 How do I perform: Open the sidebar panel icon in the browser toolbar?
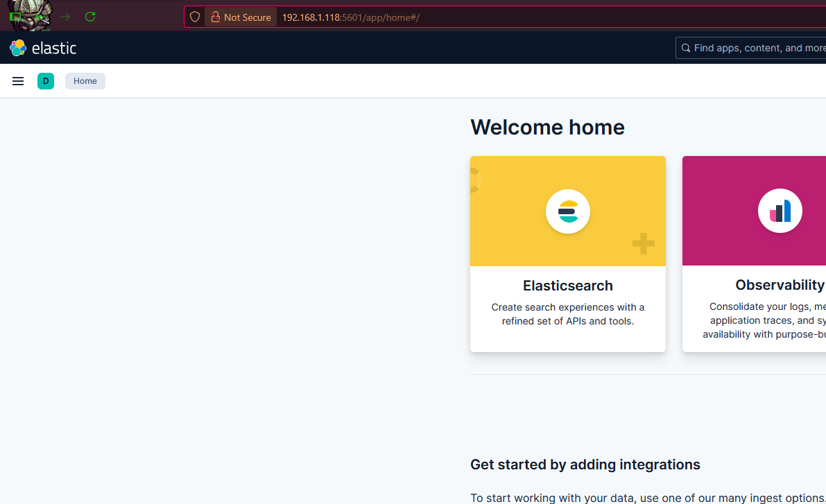point(15,17)
